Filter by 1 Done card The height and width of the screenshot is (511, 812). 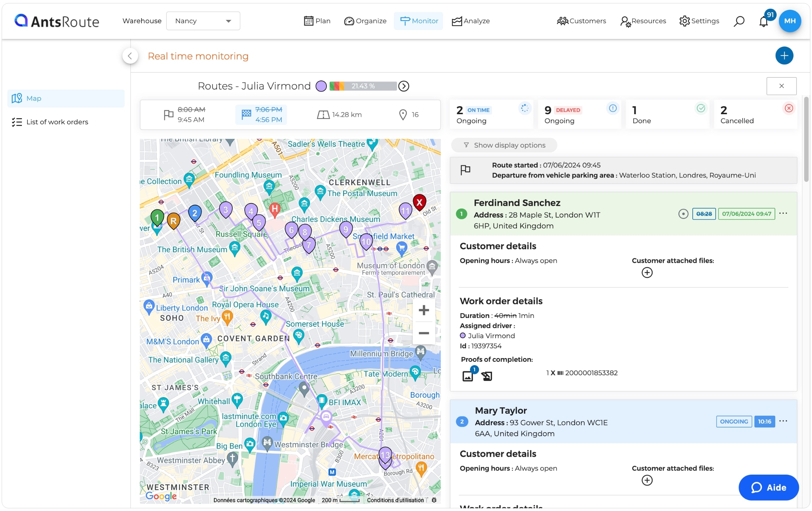tap(667, 115)
